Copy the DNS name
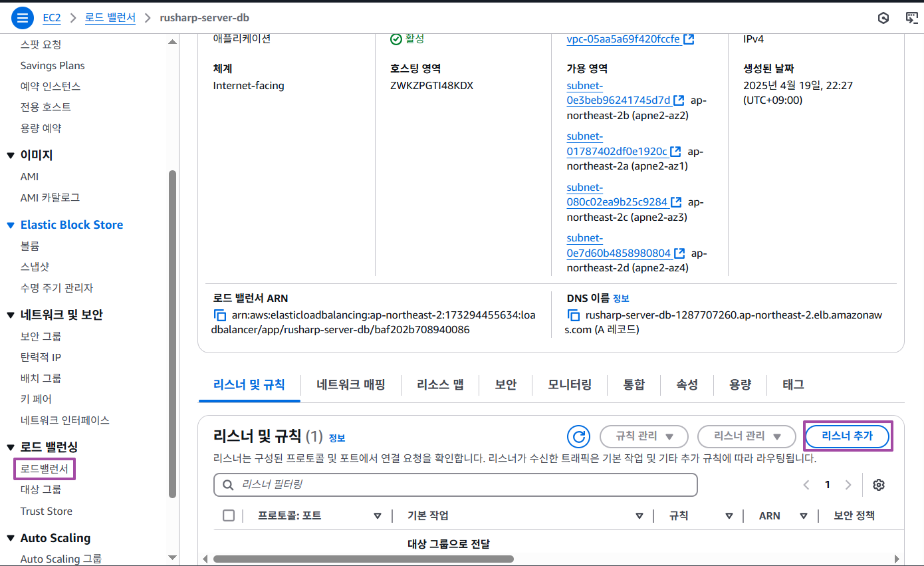The height and width of the screenshot is (566, 924). [x=573, y=315]
